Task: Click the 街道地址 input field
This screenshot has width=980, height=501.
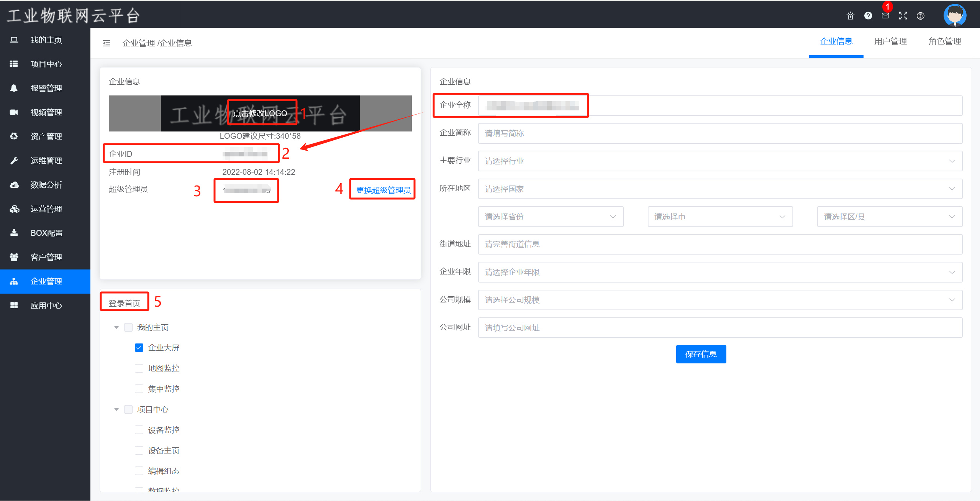Action: point(720,244)
